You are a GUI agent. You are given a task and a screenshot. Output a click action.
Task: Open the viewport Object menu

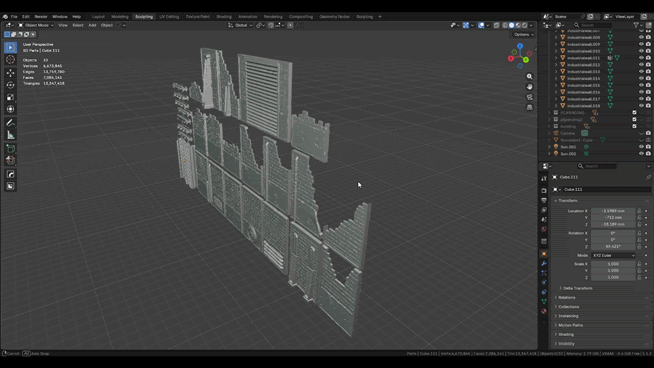(107, 25)
